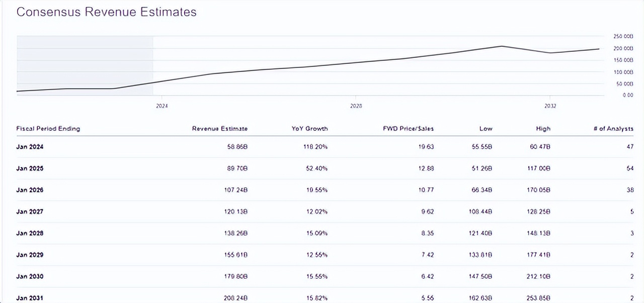Select the Jan 2027 row label
644x303 pixels.
[x=30, y=212]
